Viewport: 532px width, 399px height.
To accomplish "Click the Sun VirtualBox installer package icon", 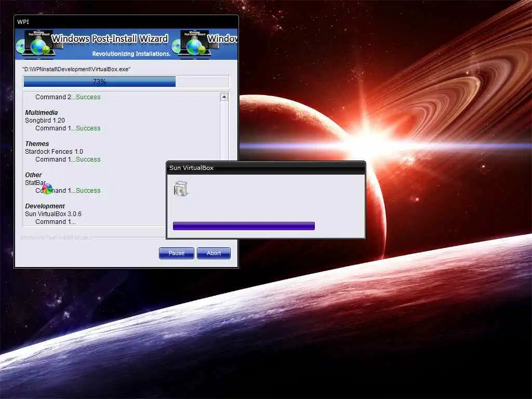I will [x=181, y=189].
